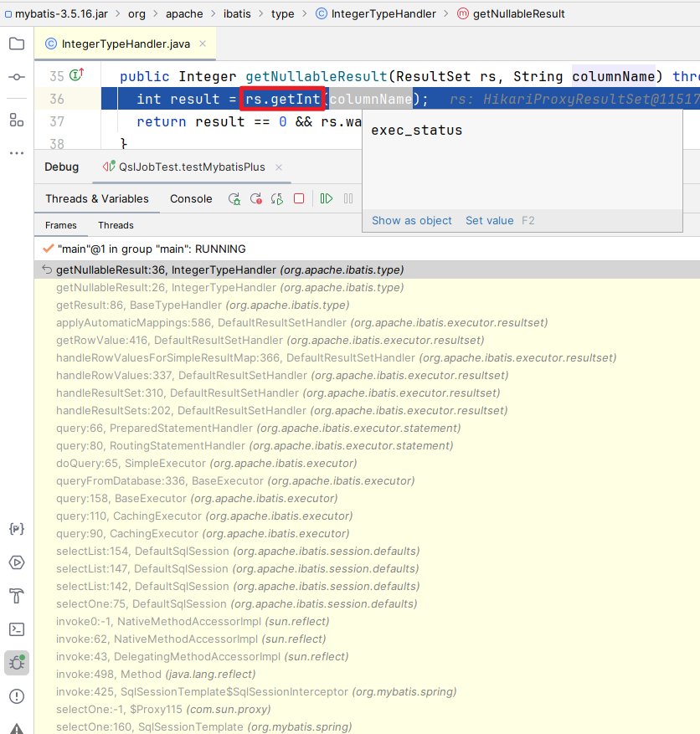Select frame queryFromDatabase:336, BaseExecutor
This screenshot has height=734, width=700.
tap(367, 480)
